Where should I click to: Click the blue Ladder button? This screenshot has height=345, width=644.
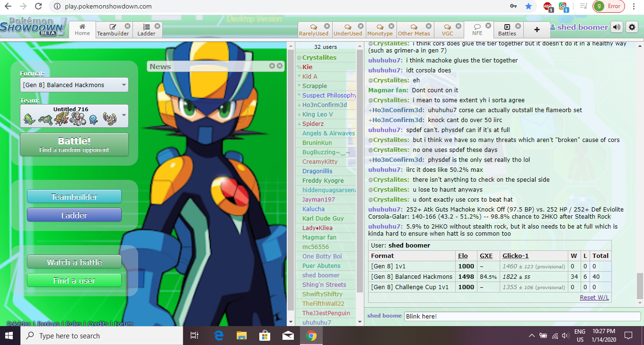[x=74, y=215]
